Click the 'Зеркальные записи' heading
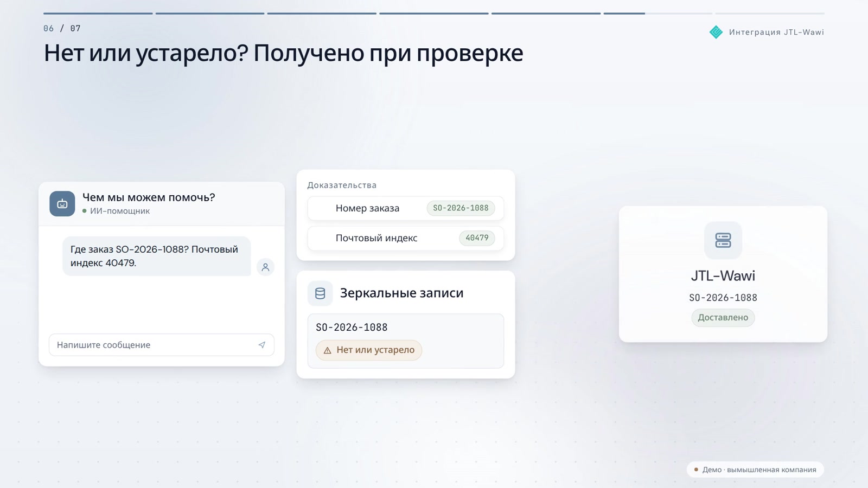Viewport: 868px width, 488px height. [401, 293]
